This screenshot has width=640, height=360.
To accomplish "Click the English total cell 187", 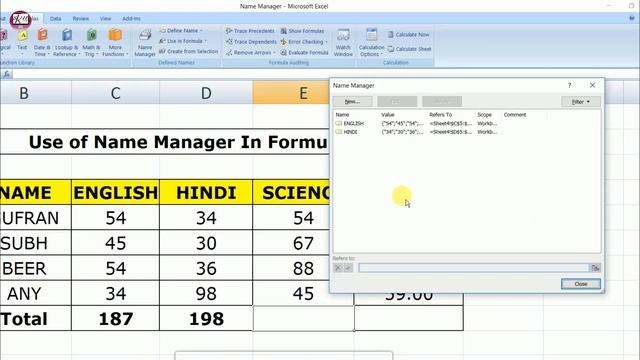I will (116, 318).
